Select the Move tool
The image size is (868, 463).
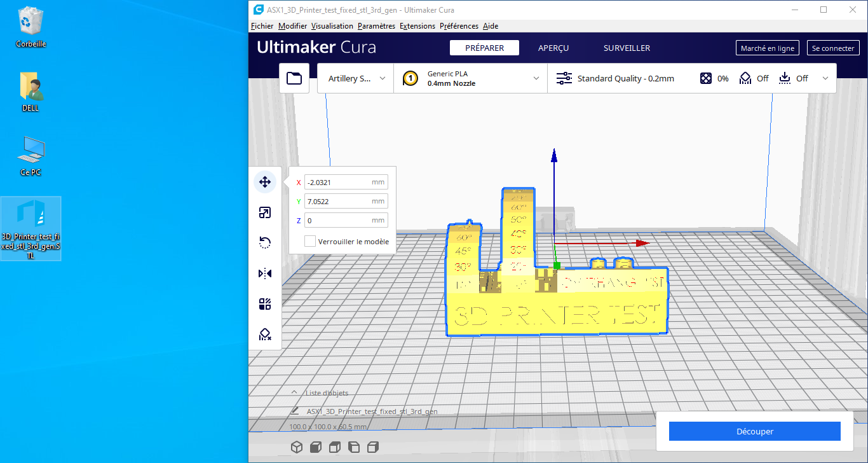[265, 183]
